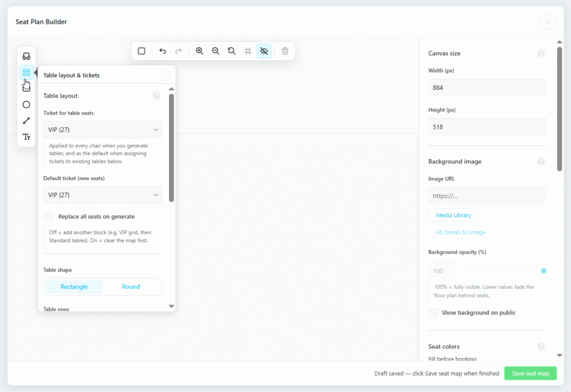Close the Seat Plan Builder dialog
This screenshot has width=571, height=392.
point(548,22)
